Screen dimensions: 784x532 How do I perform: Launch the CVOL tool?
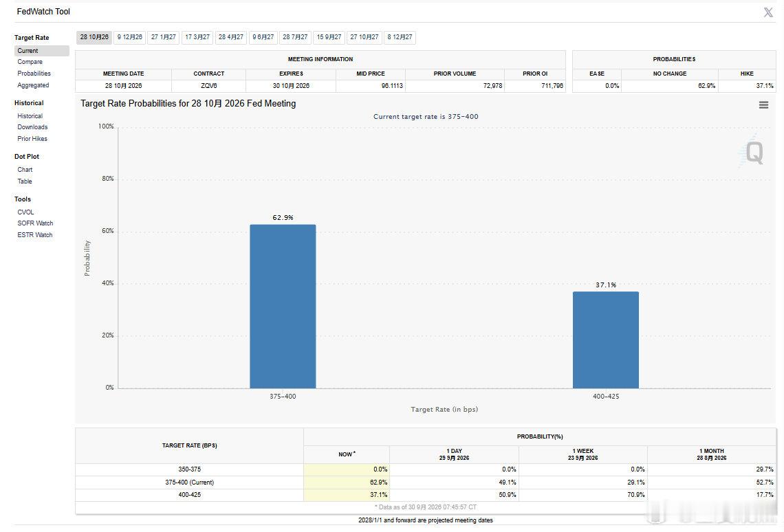(25, 212)
